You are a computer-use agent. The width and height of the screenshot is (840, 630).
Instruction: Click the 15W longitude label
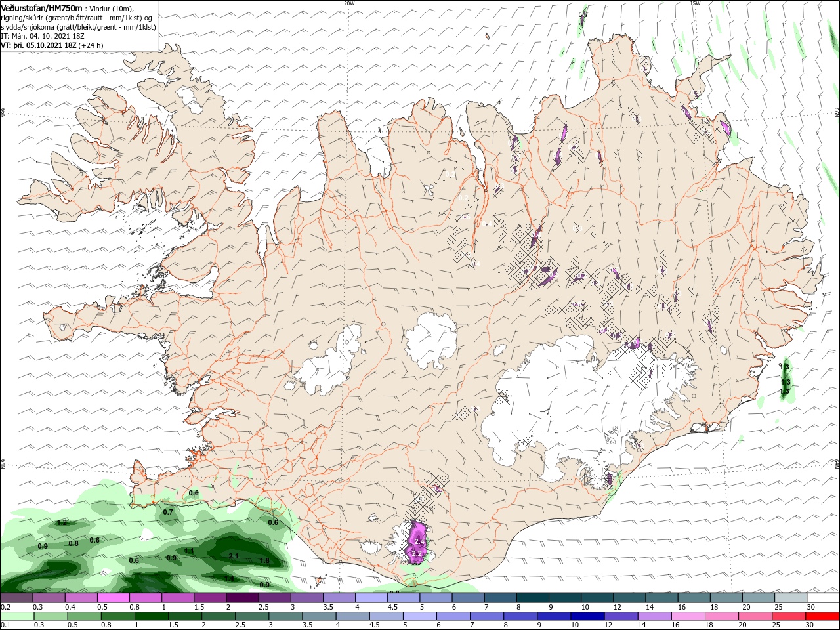click(695, 3)
